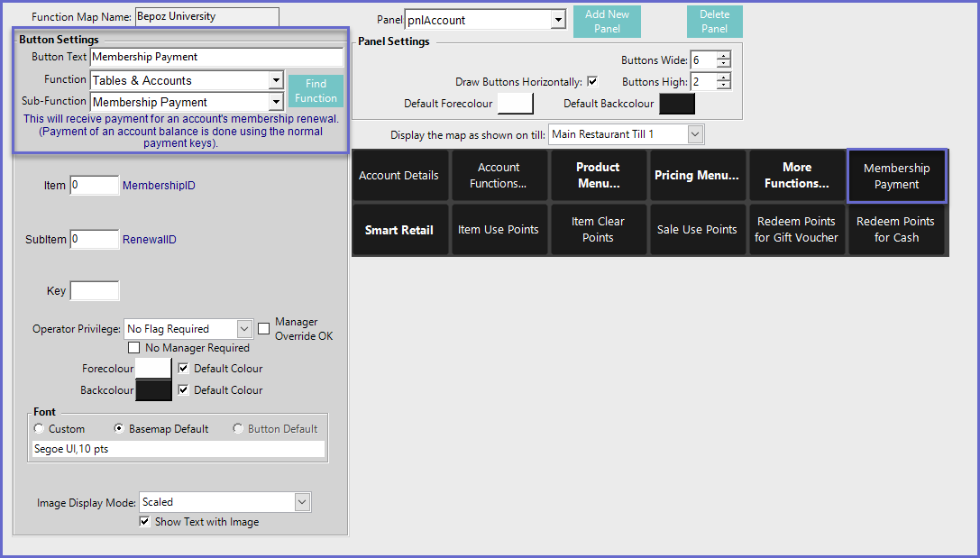Uncheck Default Colour for Backcolour
980x558 pixels.
point(183,390)
